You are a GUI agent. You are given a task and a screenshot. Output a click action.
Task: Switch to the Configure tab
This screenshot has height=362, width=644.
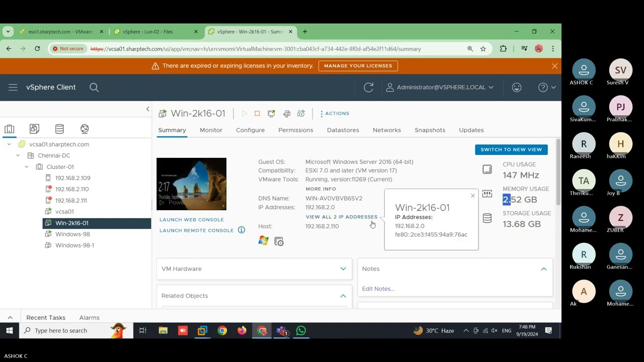pos(250,130)
